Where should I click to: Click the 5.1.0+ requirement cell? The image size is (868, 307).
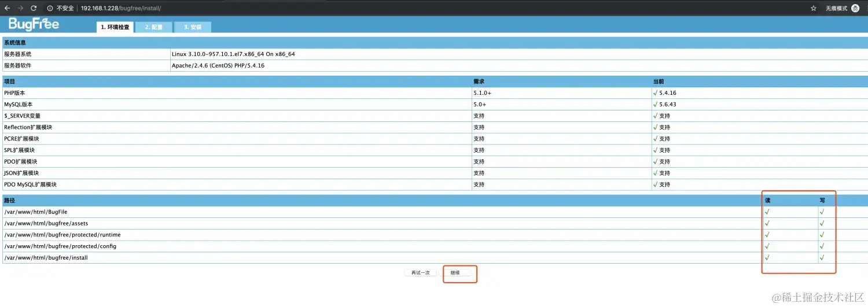point(483,93)
